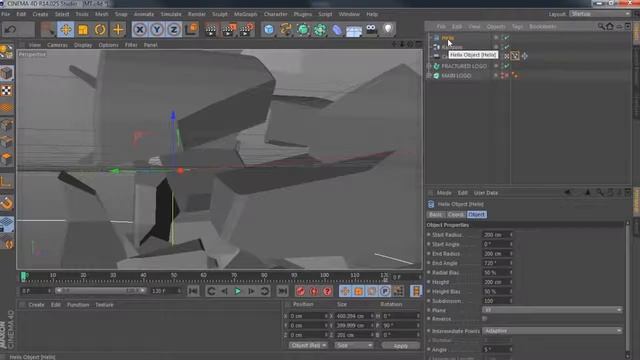Select Helix in object manager
Screen dimensions: 640x360
click(x=448, y=38)
